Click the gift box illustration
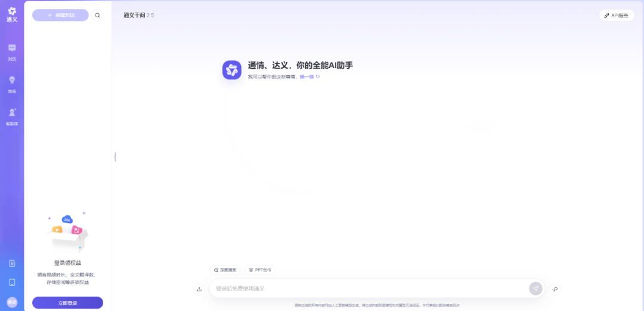The width and height of the screenshot is (644, 311). click(x=67, y=232)
